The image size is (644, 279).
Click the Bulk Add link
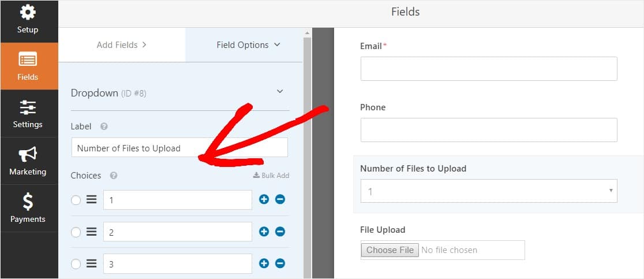pos(271,176)
